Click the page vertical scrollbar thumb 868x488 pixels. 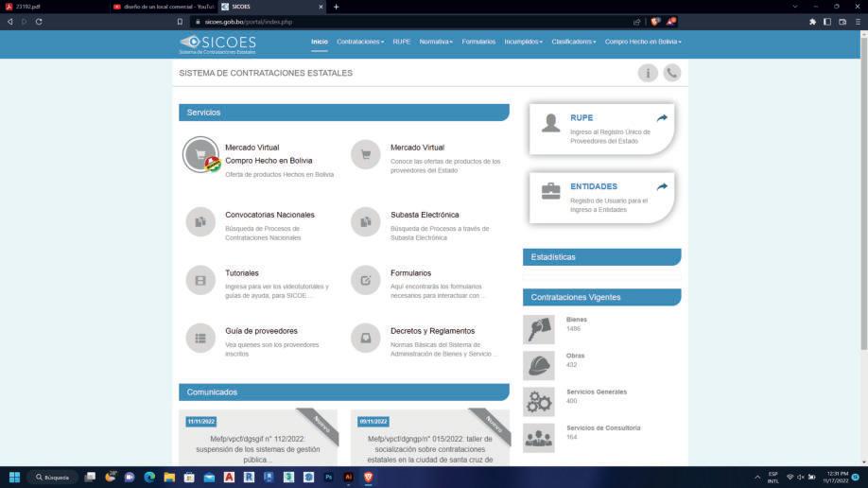tap(863, 194)
